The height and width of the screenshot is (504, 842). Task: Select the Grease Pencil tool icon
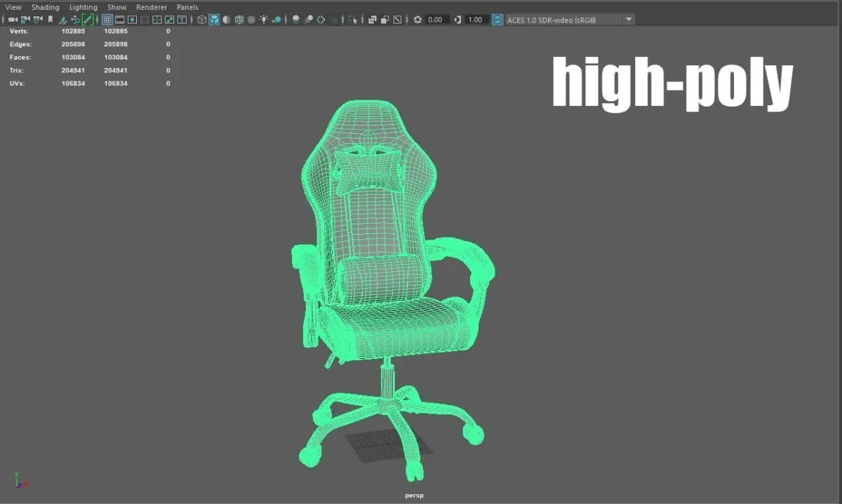coord(88,20)
